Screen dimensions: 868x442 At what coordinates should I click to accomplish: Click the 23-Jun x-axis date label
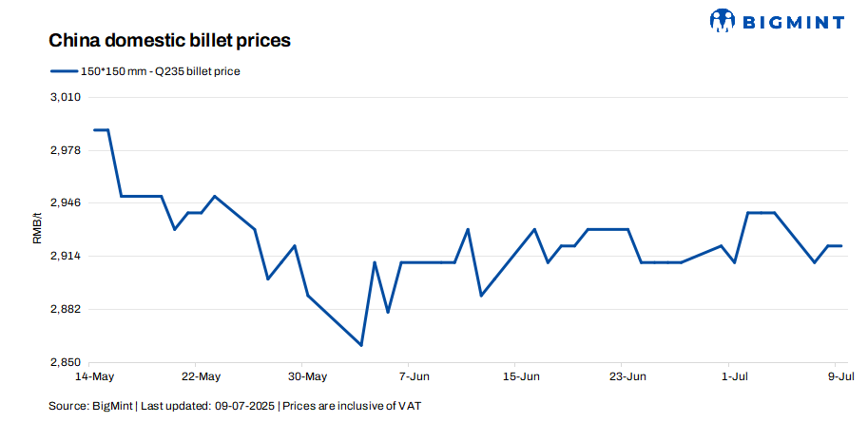pos(622,376)
